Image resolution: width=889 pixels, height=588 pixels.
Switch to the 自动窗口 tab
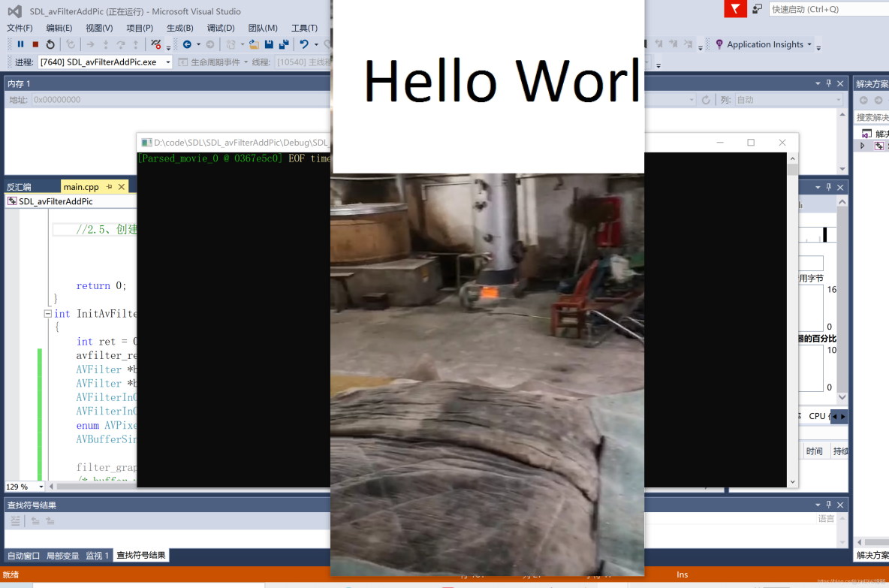click(23, 555)
